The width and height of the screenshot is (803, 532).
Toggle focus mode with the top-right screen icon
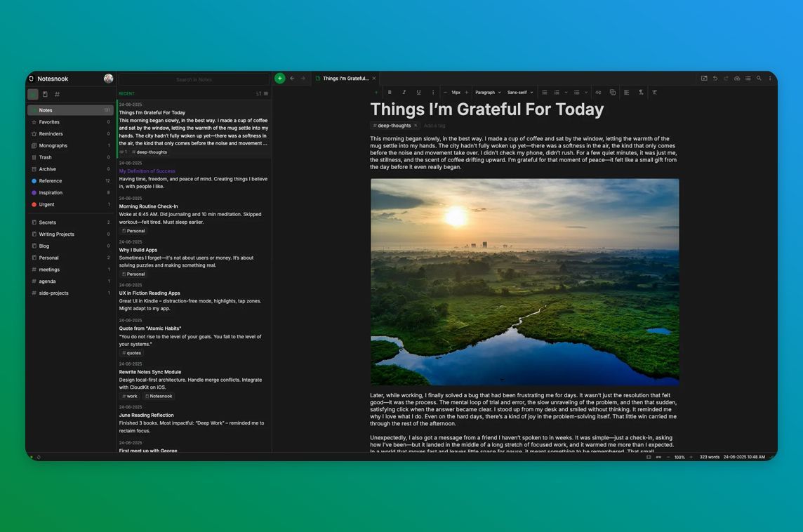pos(704,78)
